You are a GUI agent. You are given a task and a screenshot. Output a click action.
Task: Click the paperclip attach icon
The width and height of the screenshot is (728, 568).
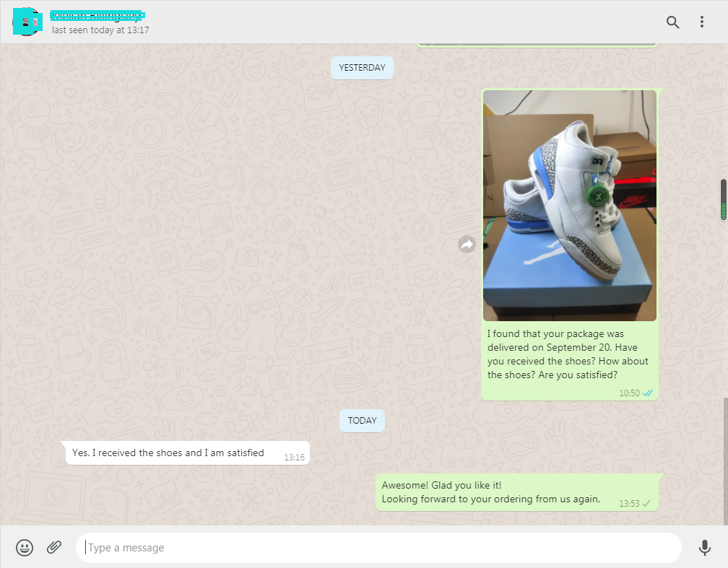(54, 548)
